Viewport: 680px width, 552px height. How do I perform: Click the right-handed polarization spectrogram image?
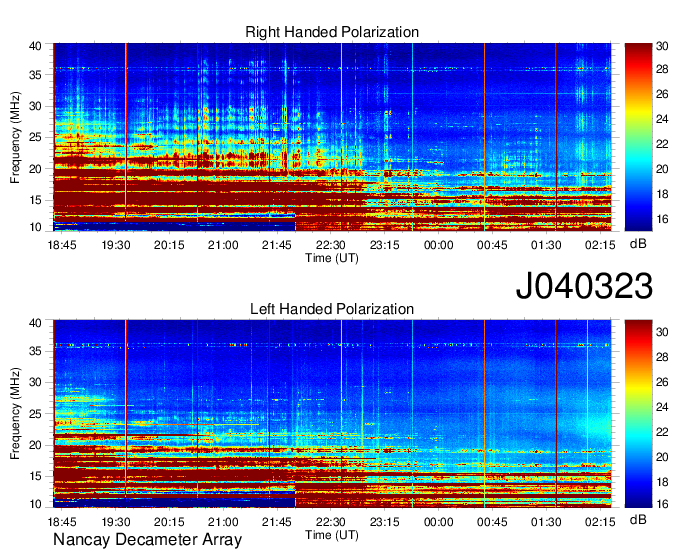point(332,137)
